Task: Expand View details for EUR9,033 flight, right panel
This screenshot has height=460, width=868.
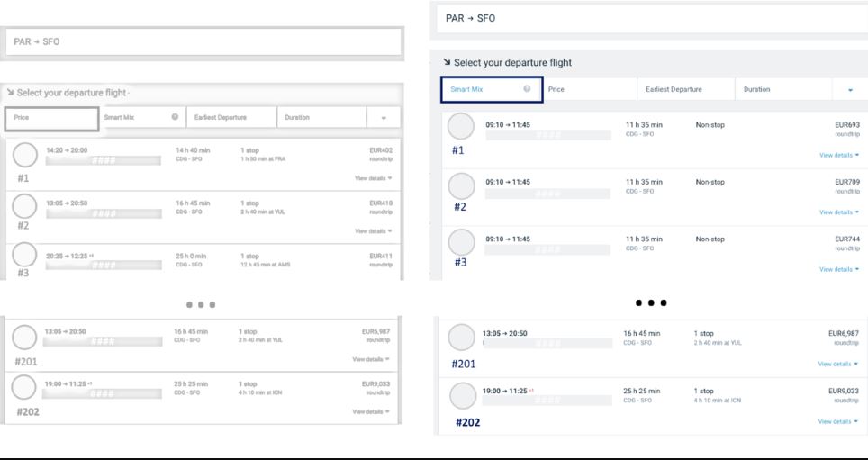Action: coord(838,421)
